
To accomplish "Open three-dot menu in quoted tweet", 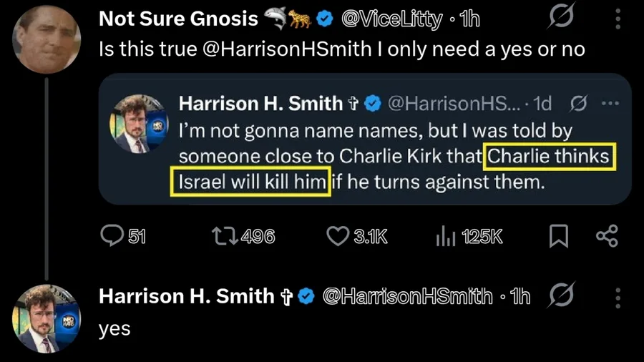I will (x=609, y=103).
